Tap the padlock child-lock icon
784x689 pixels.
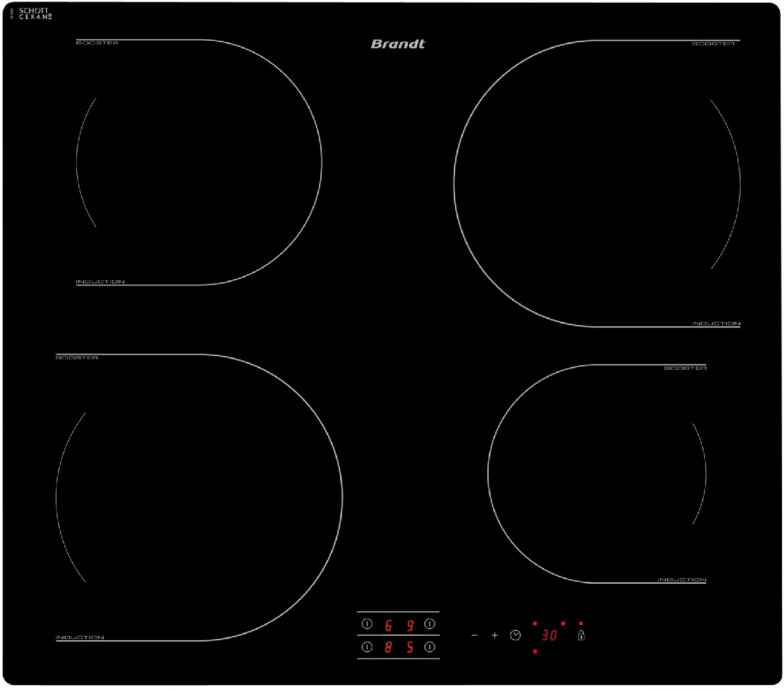(581, 635)
